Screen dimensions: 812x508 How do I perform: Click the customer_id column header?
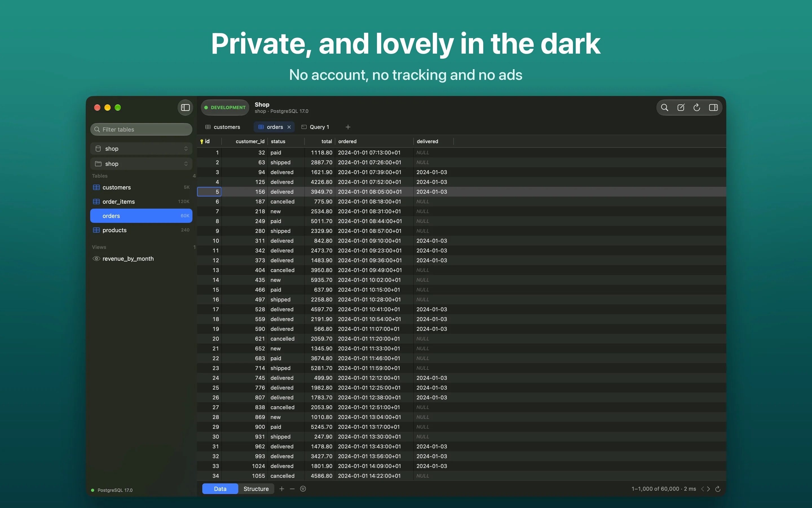coord(245,141)
